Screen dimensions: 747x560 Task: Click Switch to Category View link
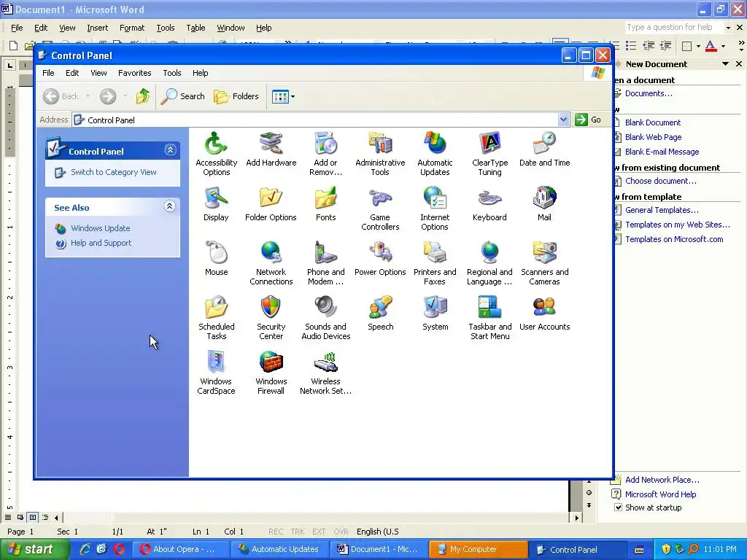(x=113, y=172)
